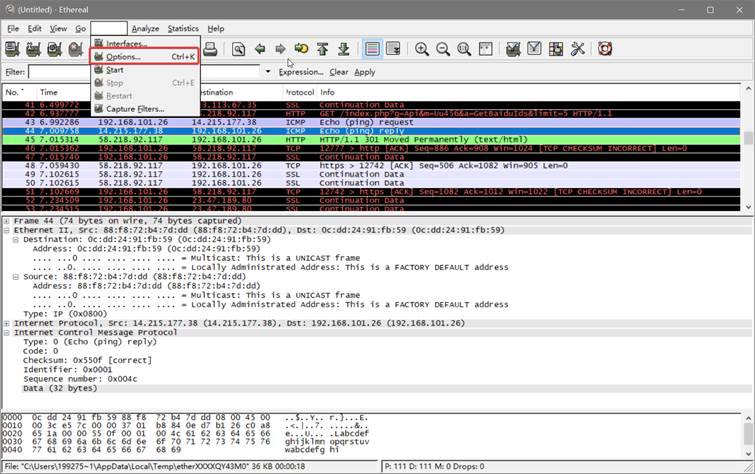This screenshot has width=755, height=474.
Task: Collapse the Ethernet II tree node
Action: pos(7,230)
